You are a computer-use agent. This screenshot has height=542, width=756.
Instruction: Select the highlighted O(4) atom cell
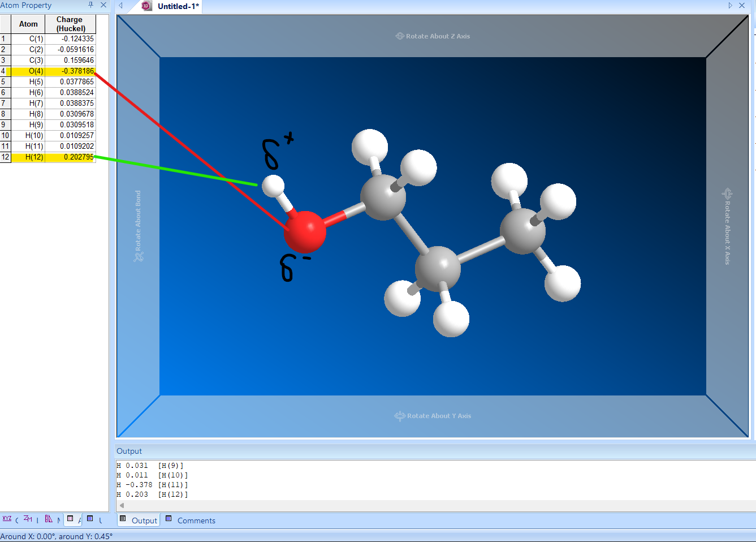(28, 71)
